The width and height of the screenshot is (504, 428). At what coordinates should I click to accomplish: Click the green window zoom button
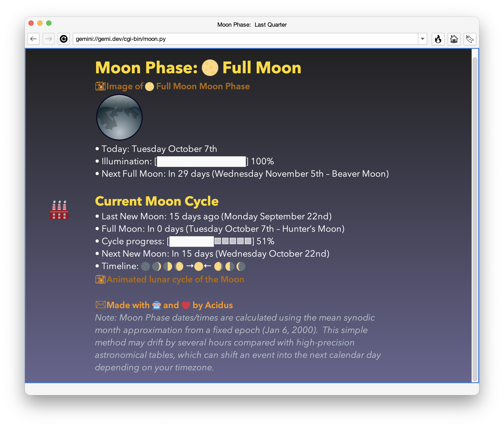(x=49, y=23)
